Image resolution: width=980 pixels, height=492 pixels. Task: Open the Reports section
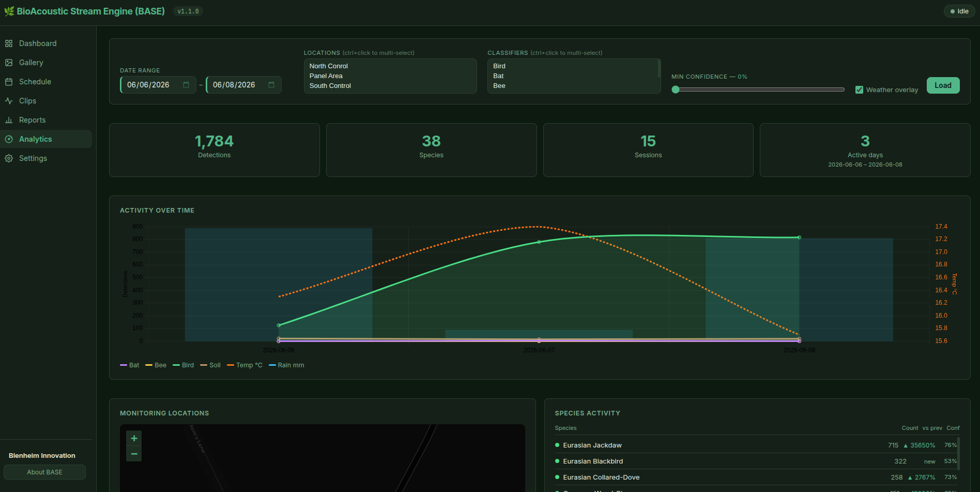pos(46,120)
